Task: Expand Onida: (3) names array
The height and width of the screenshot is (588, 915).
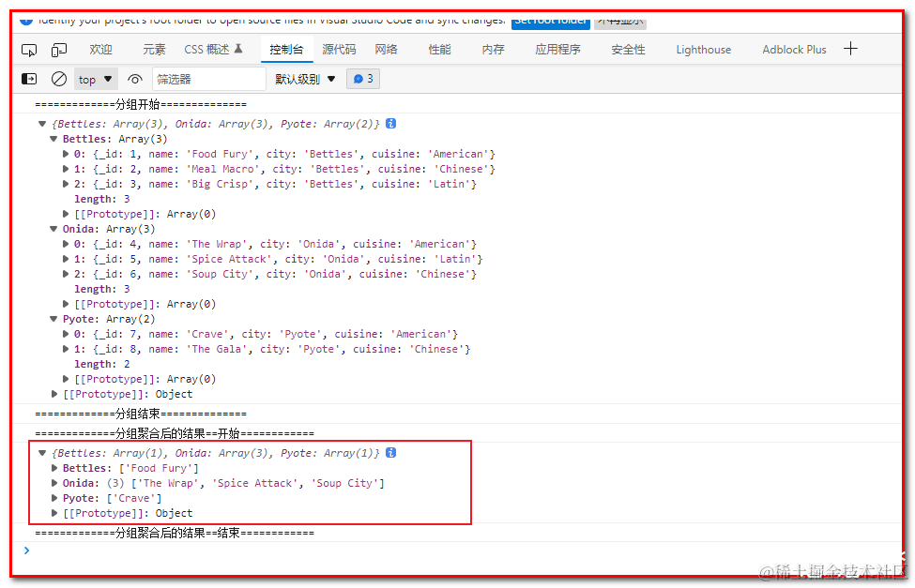Action: (54, 483)
